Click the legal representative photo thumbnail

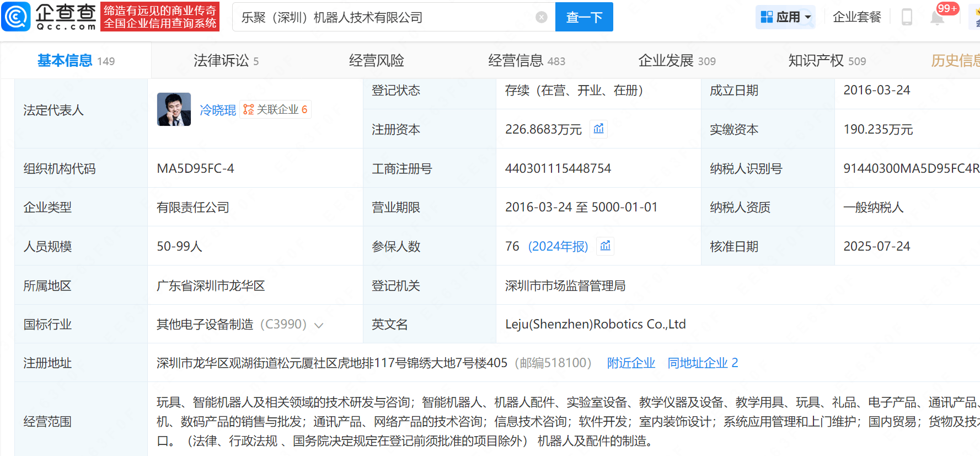click(174, 109)
